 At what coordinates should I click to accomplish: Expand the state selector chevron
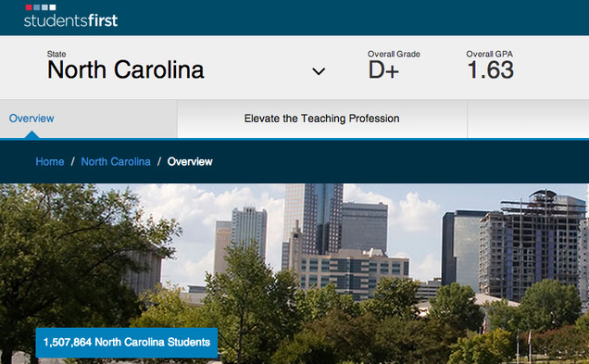[319, 71]
